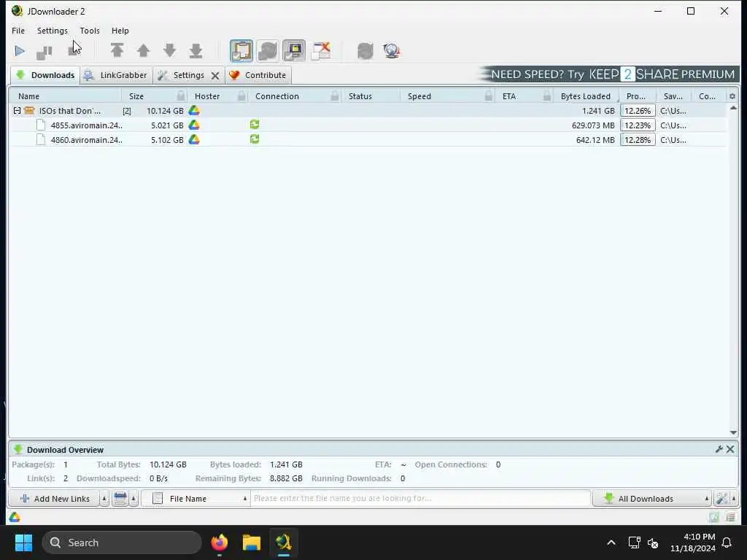Switch to the Downloads tab
This screenshot has width=747, height=560.
click(x=45, y=75)
